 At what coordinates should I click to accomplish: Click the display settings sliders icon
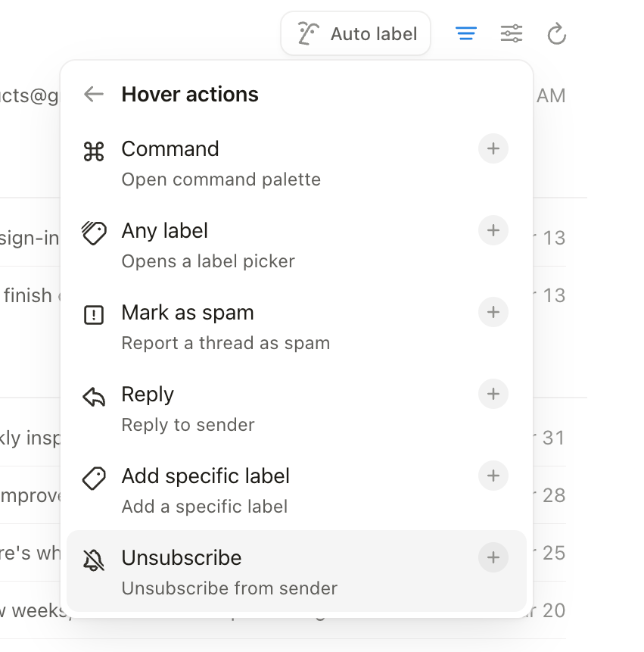click(512, 33)
